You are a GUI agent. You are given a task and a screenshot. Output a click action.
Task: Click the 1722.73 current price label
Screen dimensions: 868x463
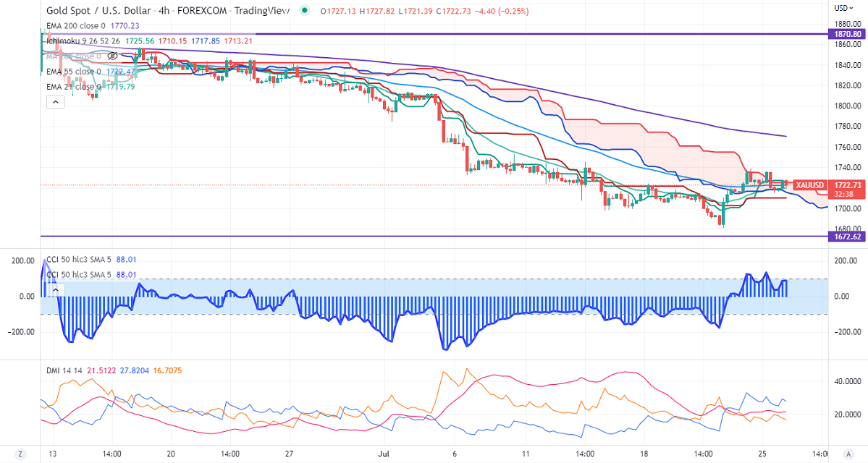click(848, 185)
